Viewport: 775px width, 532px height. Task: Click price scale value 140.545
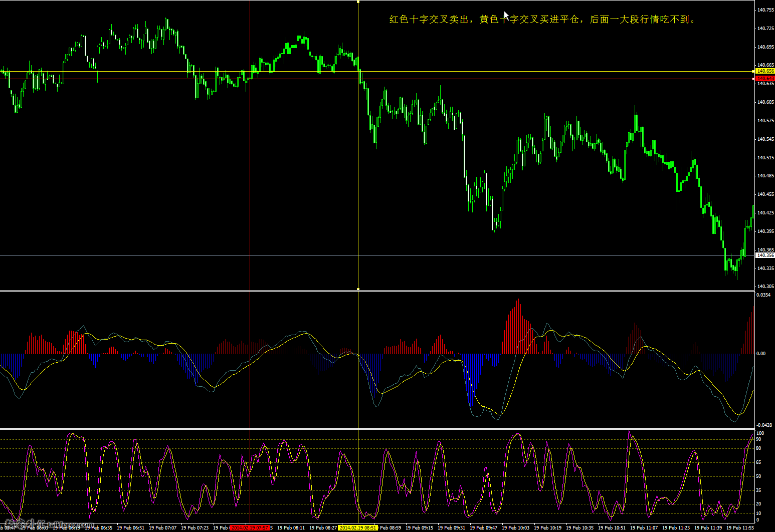point(765,139)
